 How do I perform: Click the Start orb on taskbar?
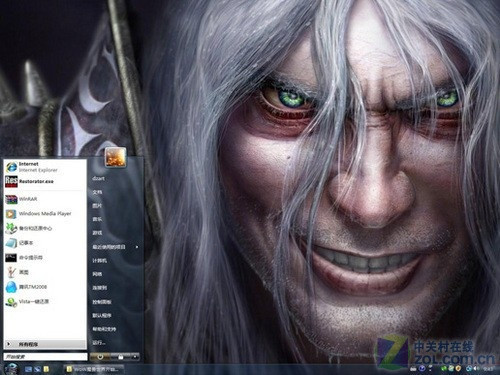point(11,369)
